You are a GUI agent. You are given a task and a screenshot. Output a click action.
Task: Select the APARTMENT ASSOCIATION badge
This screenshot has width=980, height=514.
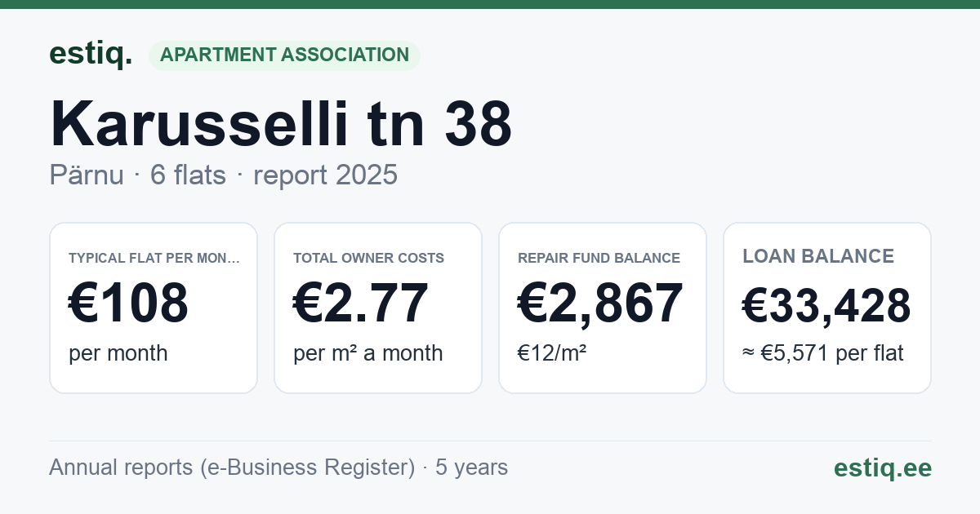point(284,55)
